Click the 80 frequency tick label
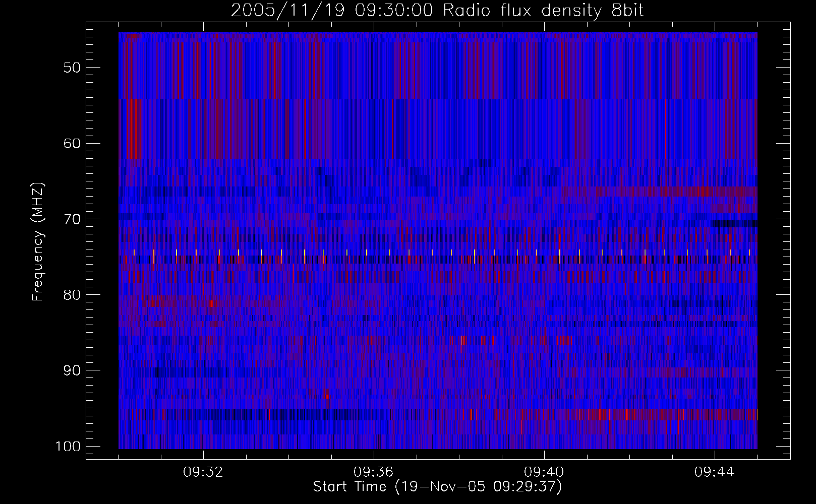Viewport: 816px width, 504px height. (72, 295)
